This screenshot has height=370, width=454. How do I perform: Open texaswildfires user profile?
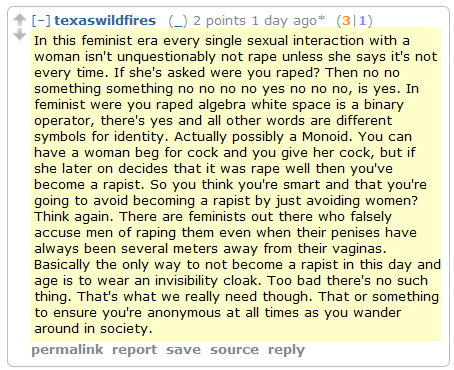click(x=105, y=21)
